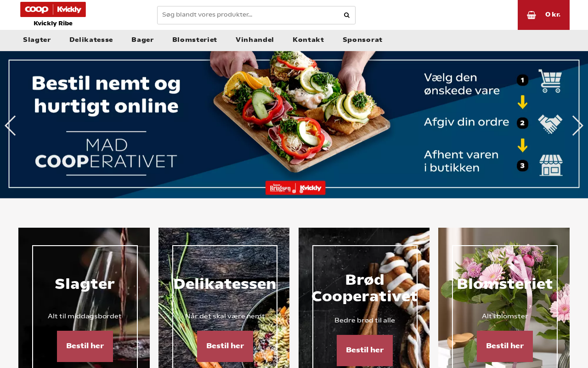Open the shopping basket icon
Image resolution: width=588 pixels, height=368 pixels.
531,15
